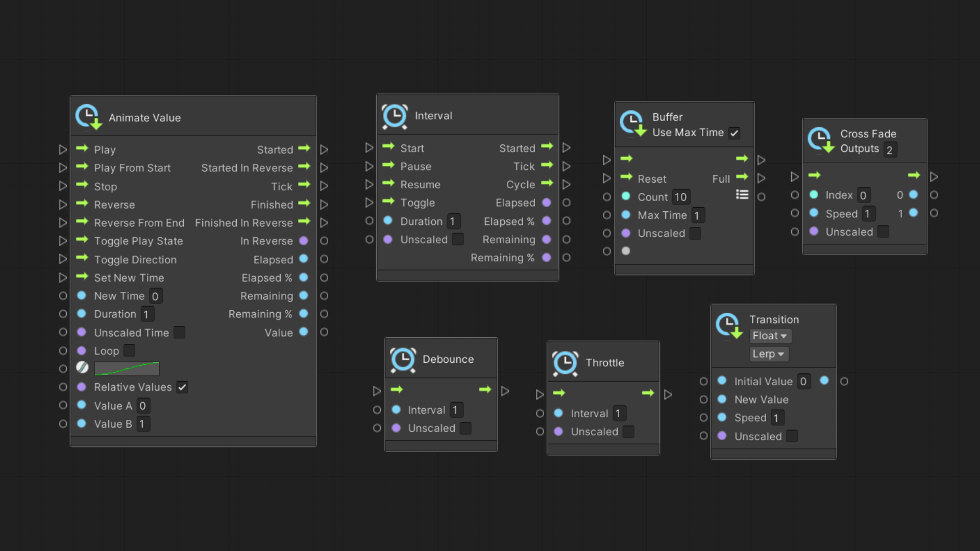
Task: Click the Cross Fade node clock icon
Action: click(x=820, y=140)
